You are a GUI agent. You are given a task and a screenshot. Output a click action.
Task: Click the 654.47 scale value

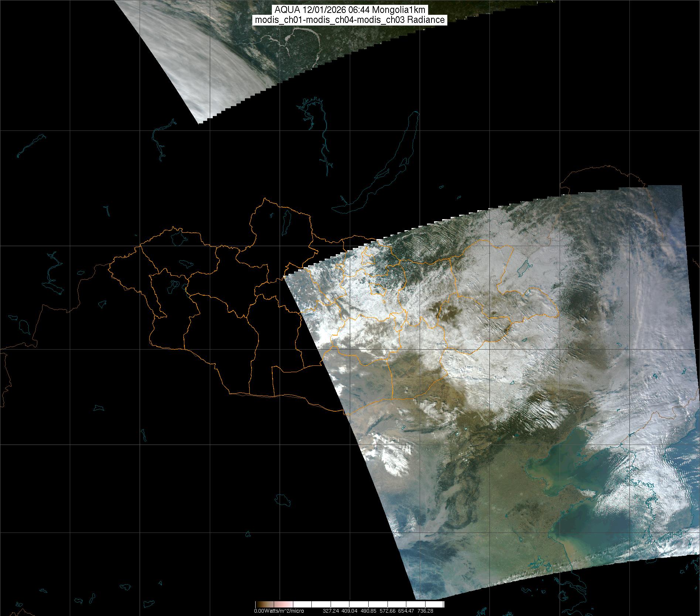(406, 611)
